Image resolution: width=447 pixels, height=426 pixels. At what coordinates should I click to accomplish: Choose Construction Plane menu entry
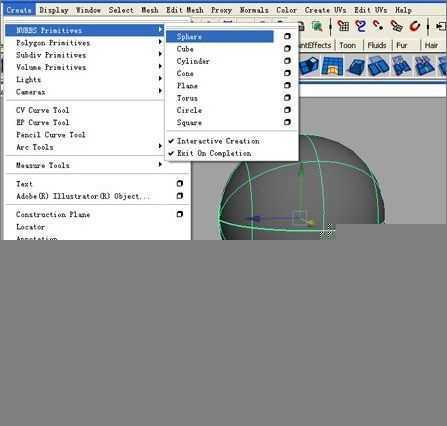click(x=53, y=214)
